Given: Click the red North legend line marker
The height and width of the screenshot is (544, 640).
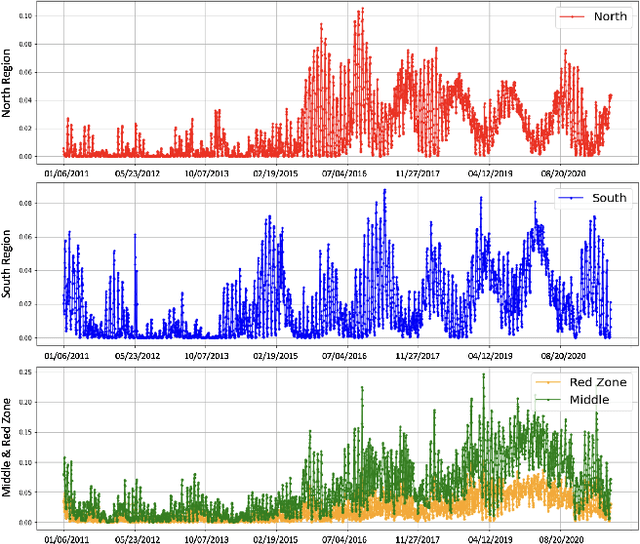Looking at the screenshot, I should pos(573,17).
